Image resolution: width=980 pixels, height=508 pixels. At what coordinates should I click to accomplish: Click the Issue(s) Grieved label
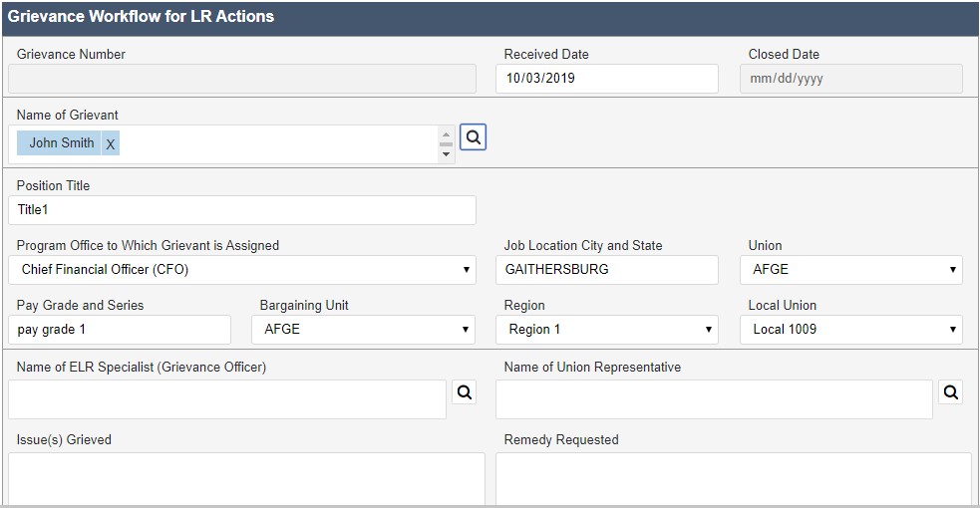click(64, 439)
